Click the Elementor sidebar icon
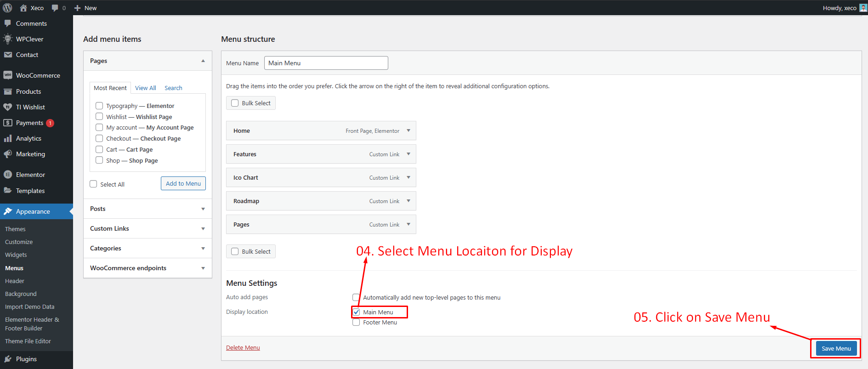The height and width of the screenshot is (369, 868). 8,175
